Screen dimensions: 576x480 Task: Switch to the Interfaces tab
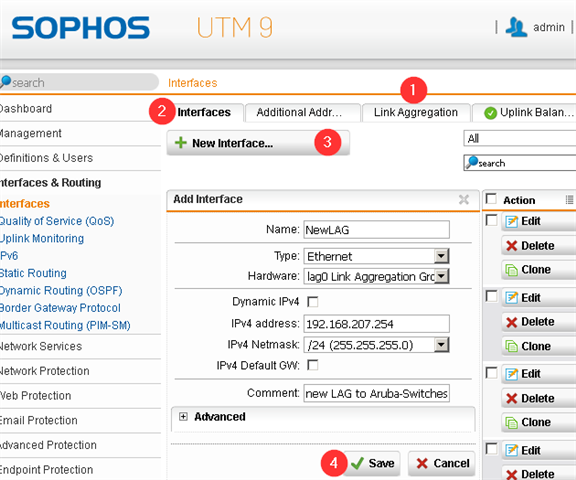click(x=204, y=112)
